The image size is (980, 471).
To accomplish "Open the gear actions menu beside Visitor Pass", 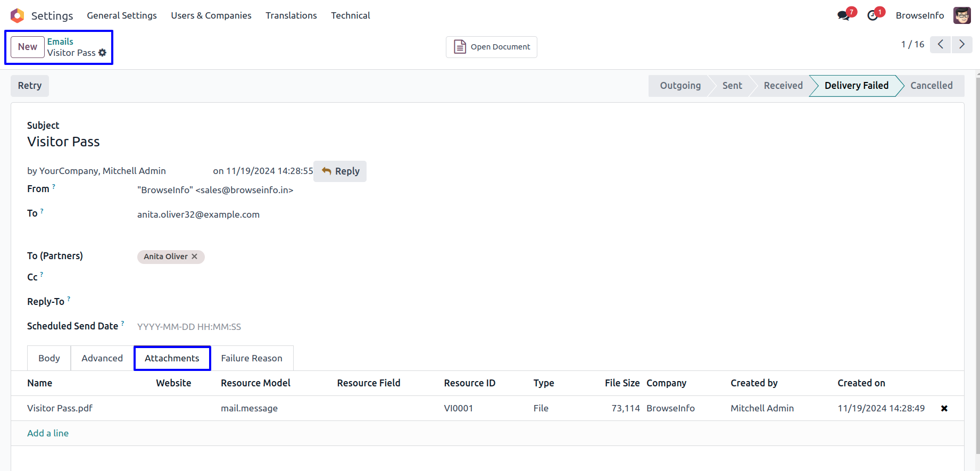I will (103, 53).
